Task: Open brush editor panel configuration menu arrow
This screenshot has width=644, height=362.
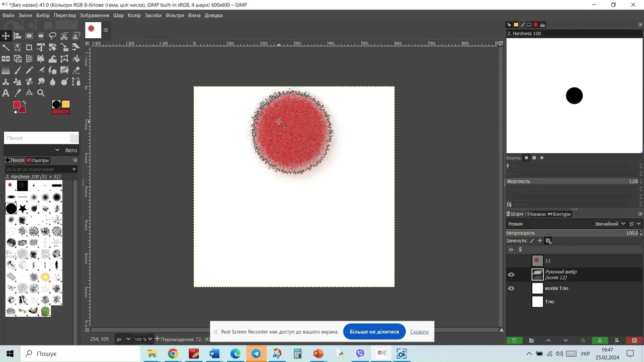Action: (x=640, y=24)
